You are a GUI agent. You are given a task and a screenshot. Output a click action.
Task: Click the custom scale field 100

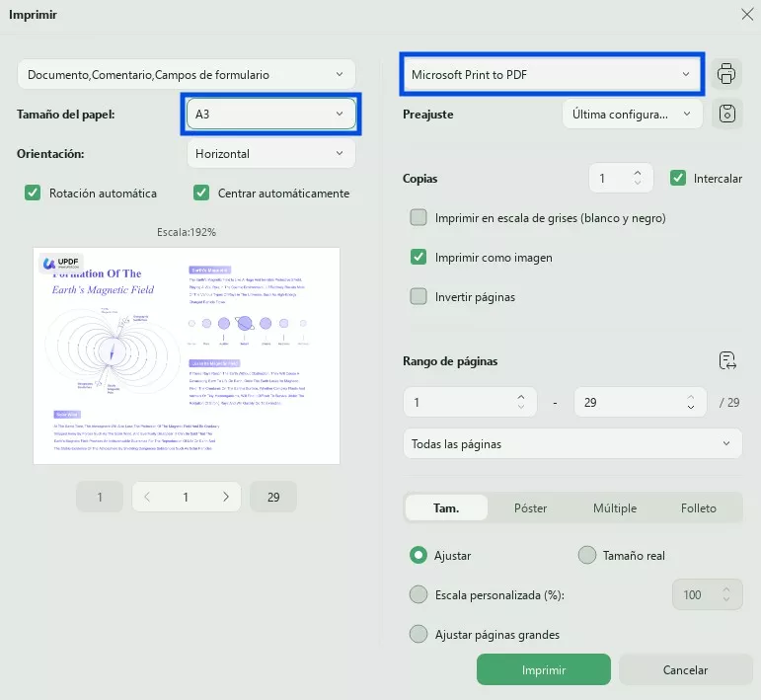click(x=707, y=594)
